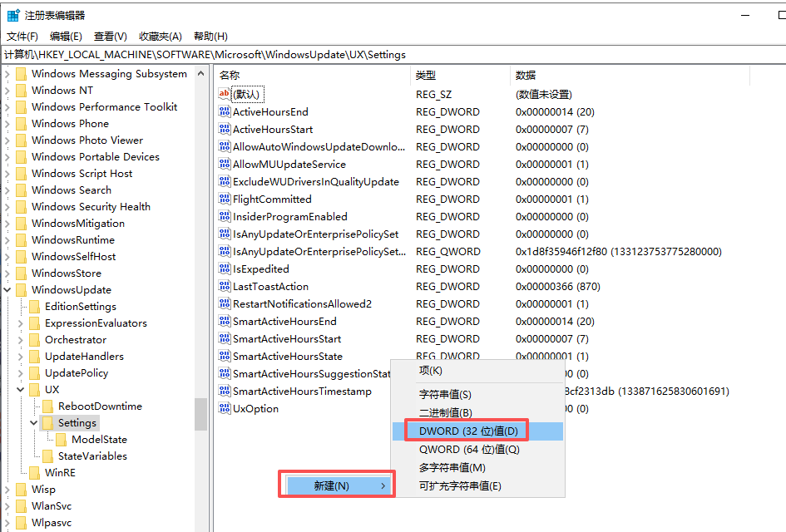Screen dimensions: 786x532
Task: Choose 二进制值(B) in the submenu
Action: 478,412
